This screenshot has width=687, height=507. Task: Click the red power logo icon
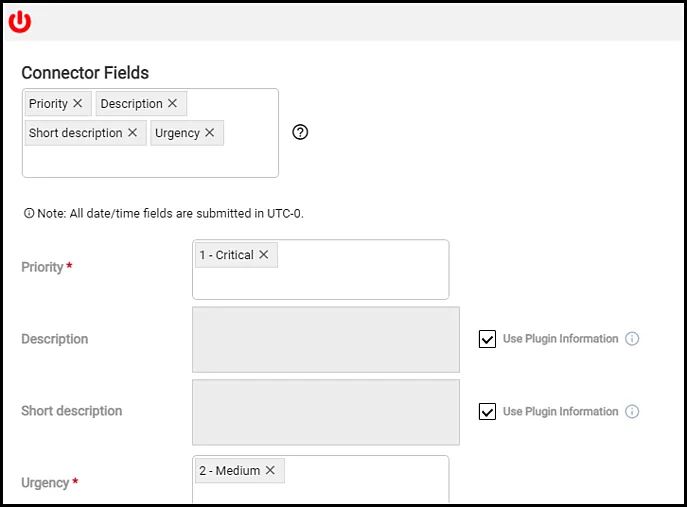[x=20, y=22]
